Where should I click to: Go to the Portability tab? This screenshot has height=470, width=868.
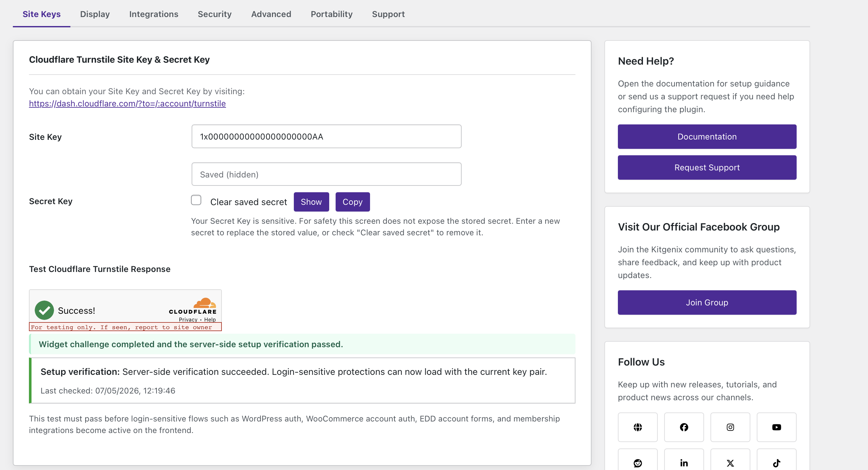(x=331, y=14)
